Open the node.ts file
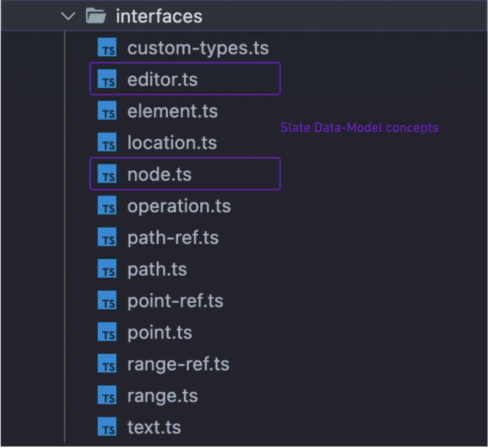Image resolution: width=488 pixels, height=448 pixels. 159,174
